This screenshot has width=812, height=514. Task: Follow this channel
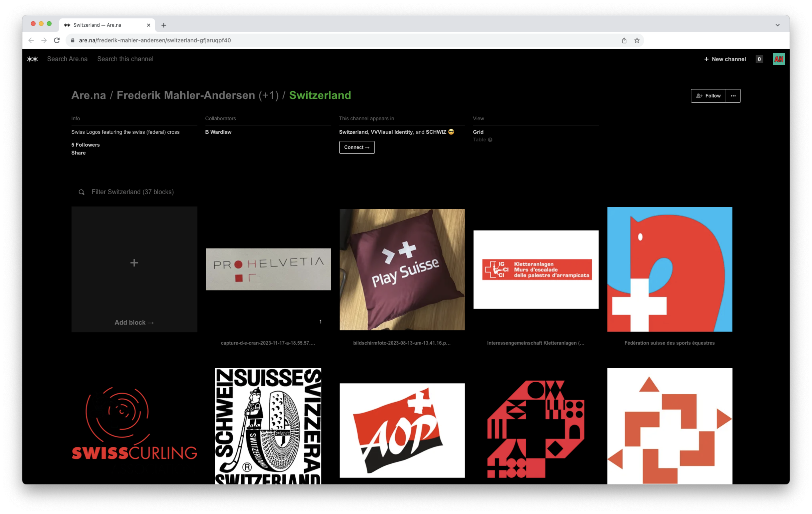pos(708,96)
